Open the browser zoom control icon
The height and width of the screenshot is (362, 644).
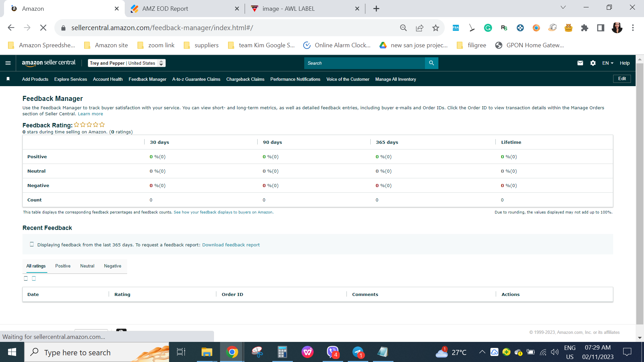tap(404, 28)
